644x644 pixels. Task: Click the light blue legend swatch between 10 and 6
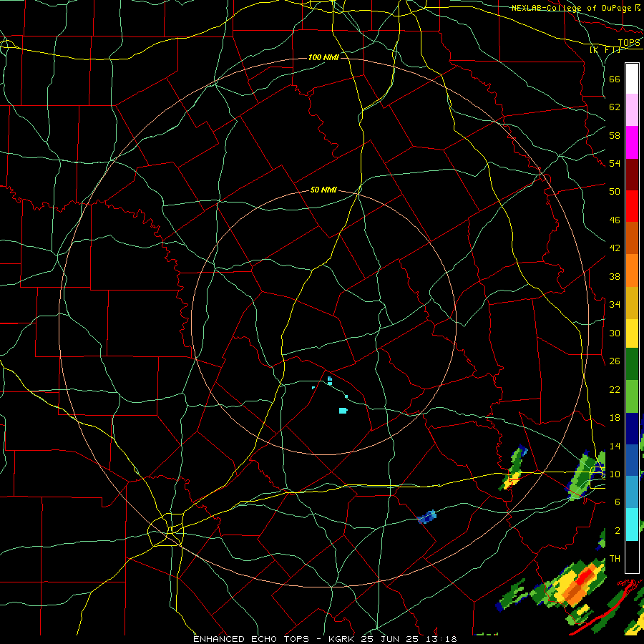[632, 492]
